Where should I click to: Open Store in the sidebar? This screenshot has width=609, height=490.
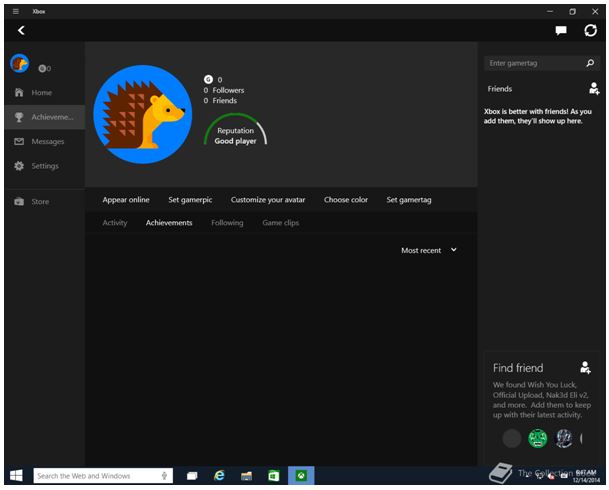click(x=45, y=202)
